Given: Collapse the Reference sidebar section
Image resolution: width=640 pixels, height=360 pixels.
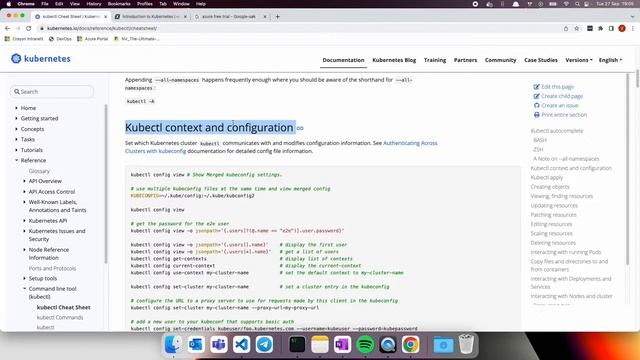Looking at the screenshot, I should (16, 160).
